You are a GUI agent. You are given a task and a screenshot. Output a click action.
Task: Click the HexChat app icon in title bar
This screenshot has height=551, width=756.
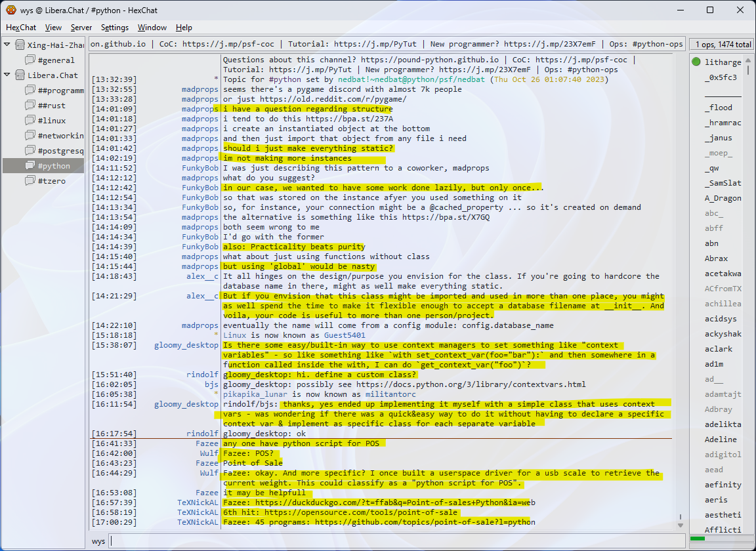click(x=10, y=10)
